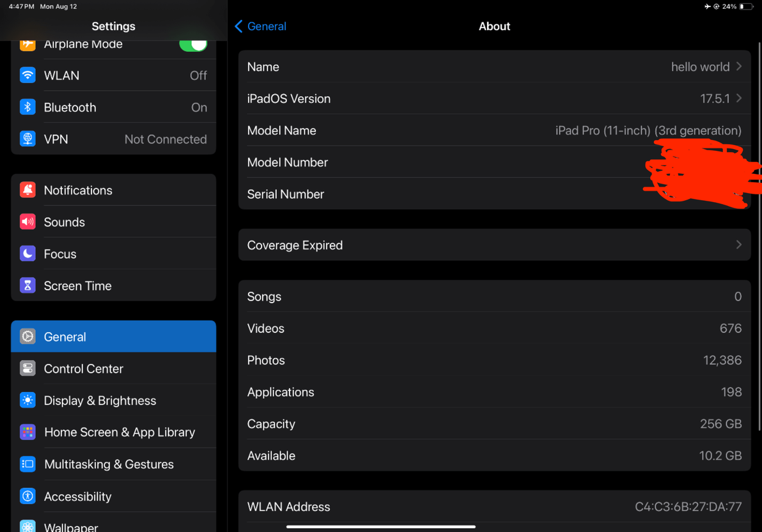Select General in settings sidebar
The height and width of the screenshot is (532, 762).
(113, 336)
